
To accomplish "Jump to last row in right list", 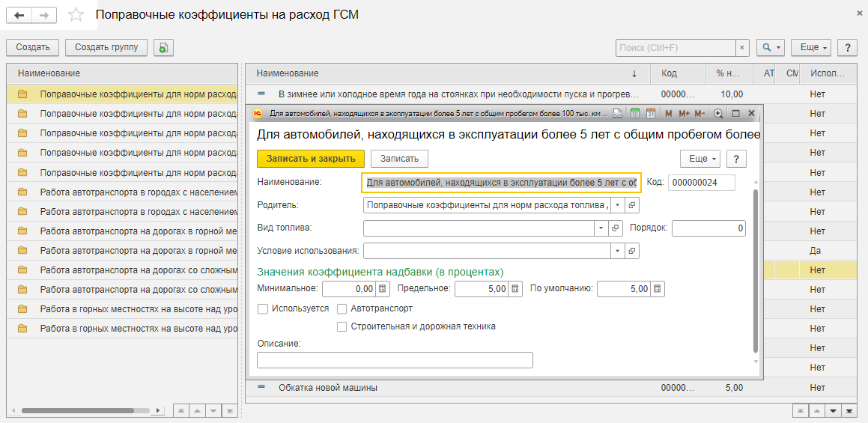I will (x=849, y=411).
